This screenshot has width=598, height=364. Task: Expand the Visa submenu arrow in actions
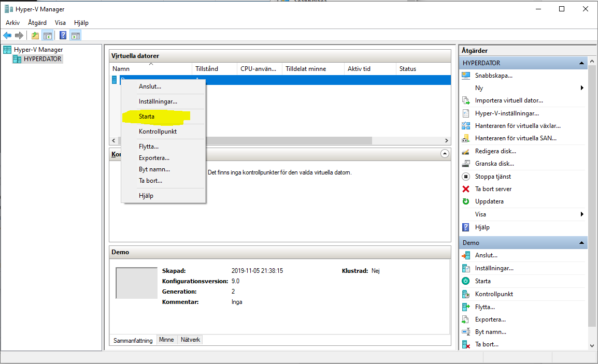pyautogui.click(x=582, y=214)
